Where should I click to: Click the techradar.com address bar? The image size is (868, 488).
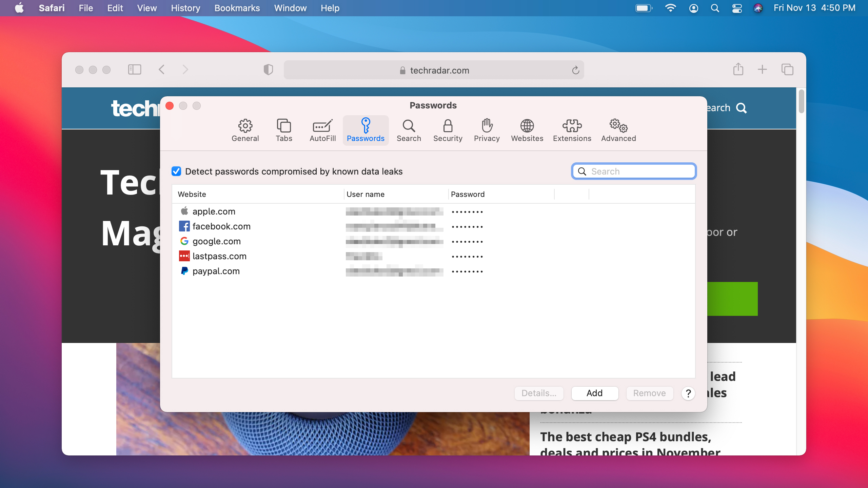click(x=434, y=70)
